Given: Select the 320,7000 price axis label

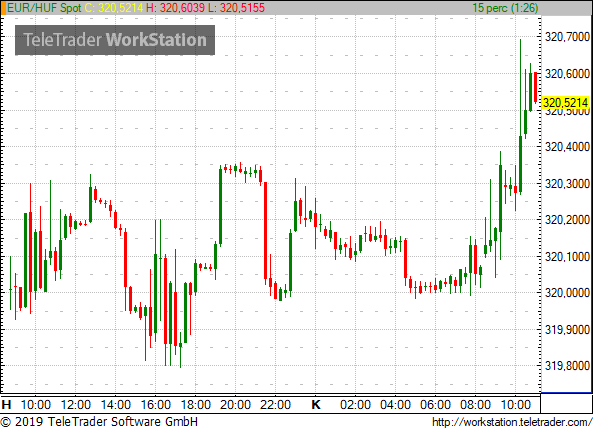Looking at the screenshot, I should pyautogui.click(x=567, y=37).
